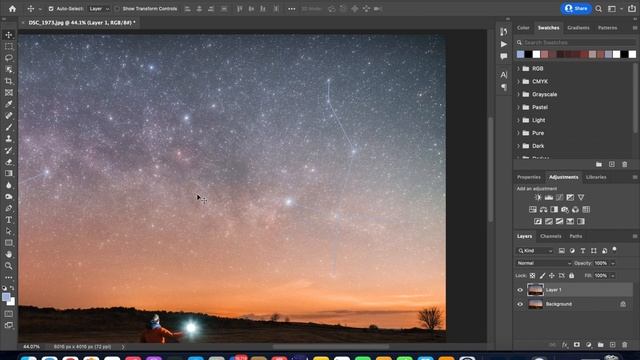Expand the RGB swatch folder
The width and height of the screenshot is (640, 360).
point(518,69)
